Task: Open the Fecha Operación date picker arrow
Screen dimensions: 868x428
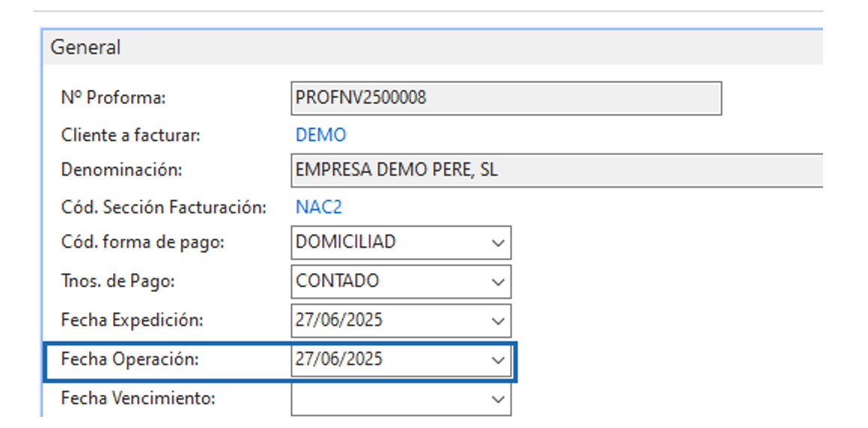Action: (497, 360)
